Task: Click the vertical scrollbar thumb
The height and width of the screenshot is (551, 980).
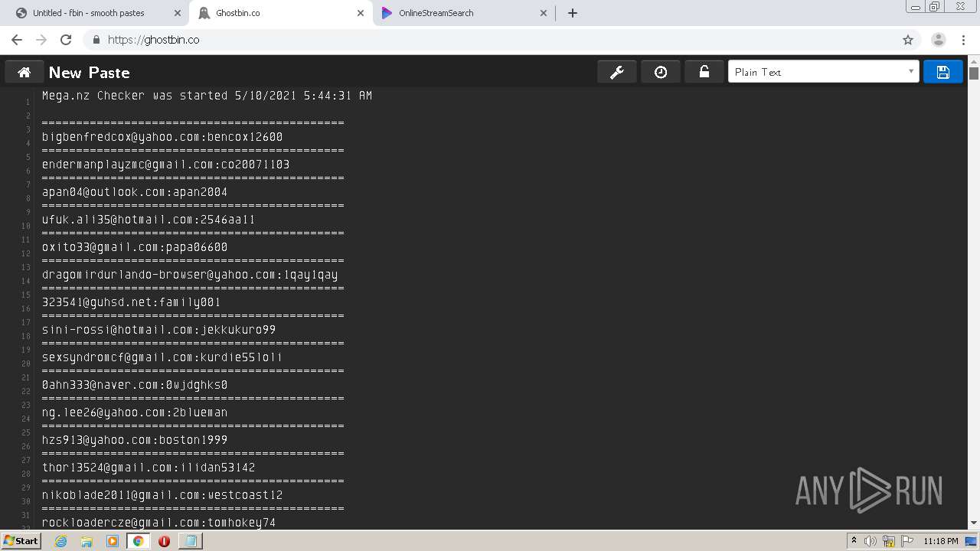Action: 974,73
